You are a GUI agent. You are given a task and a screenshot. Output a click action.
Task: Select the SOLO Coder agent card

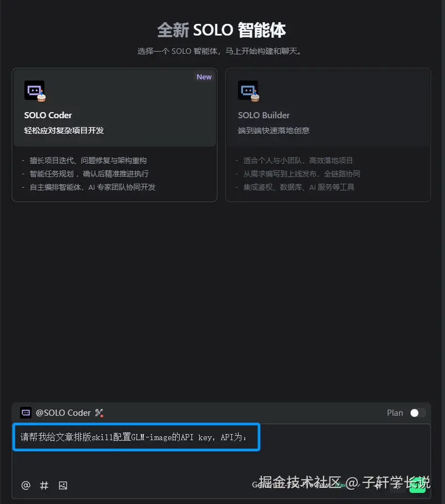(114, 135)
